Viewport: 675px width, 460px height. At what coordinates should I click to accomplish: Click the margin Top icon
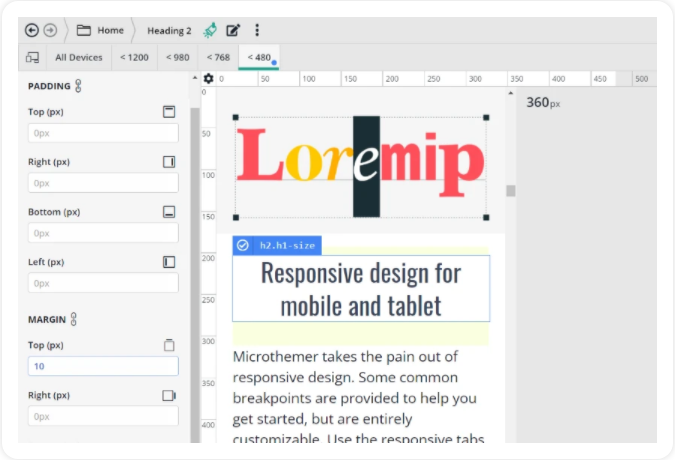[169, 345]
